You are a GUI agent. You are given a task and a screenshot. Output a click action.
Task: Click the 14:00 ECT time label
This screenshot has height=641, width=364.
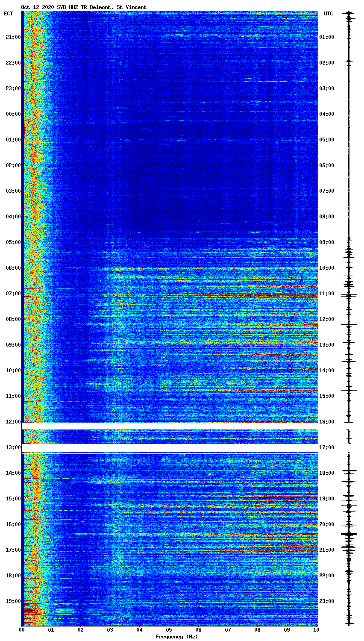point(13,473)
